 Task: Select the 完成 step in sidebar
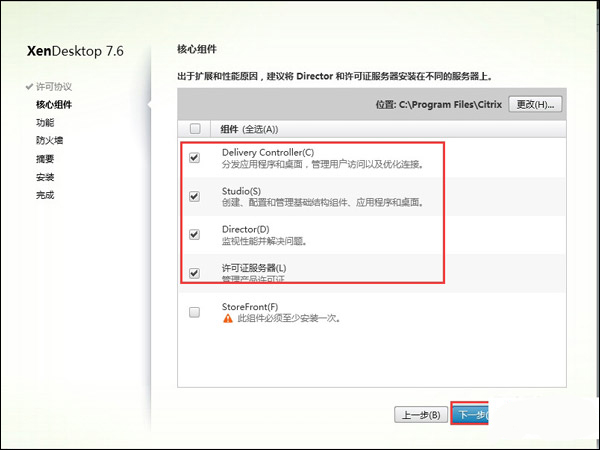(x=45, y=195)
